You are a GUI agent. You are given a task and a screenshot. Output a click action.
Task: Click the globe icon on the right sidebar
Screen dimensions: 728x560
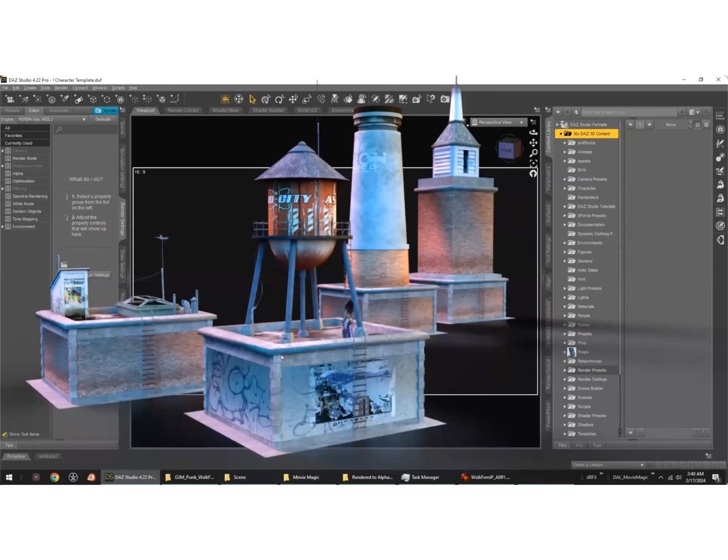click(x=721, y=226)
